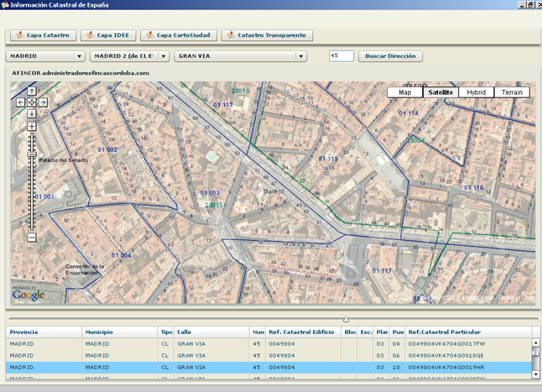This screenshot has width=542, height=392.
Task: Switch the map to Satellite view
Action: (440, 92)
